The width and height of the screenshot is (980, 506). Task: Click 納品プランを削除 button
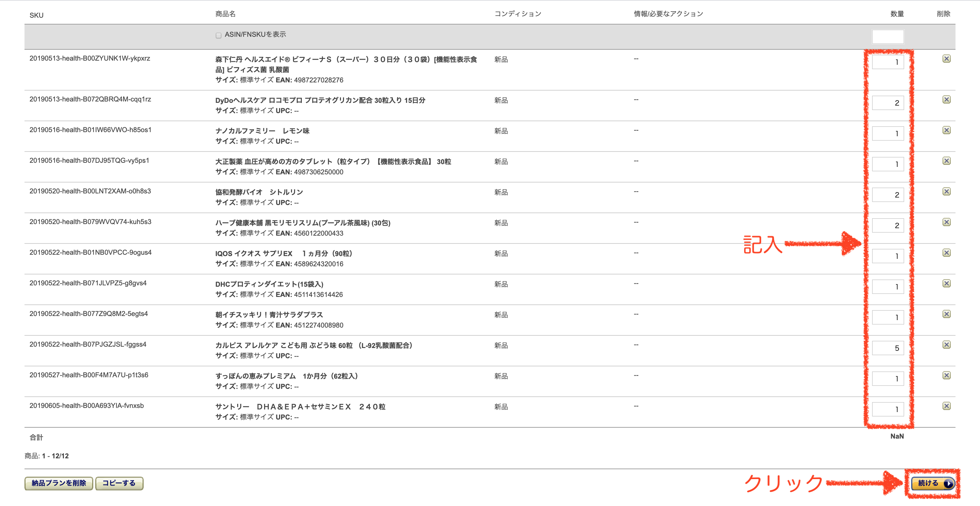[x=59, y=483]
